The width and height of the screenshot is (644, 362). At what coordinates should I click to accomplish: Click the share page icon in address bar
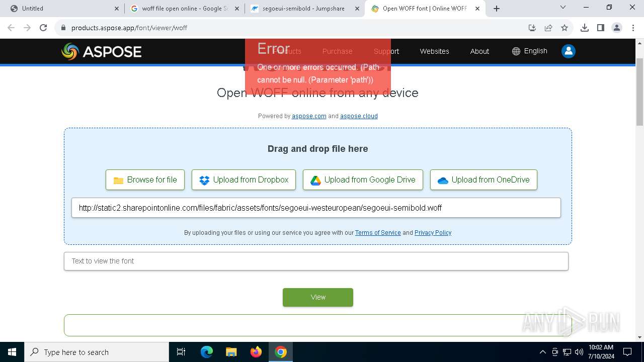(548, 28)
